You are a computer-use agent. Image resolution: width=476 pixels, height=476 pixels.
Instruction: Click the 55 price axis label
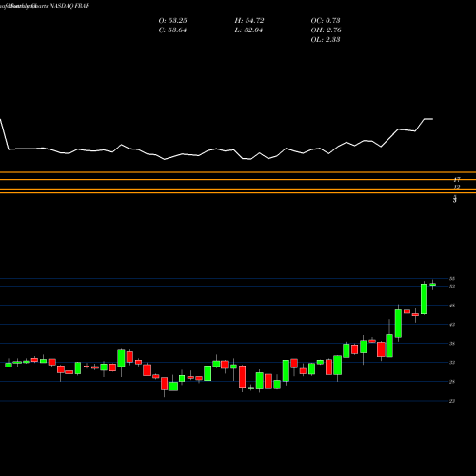point(452,279)
